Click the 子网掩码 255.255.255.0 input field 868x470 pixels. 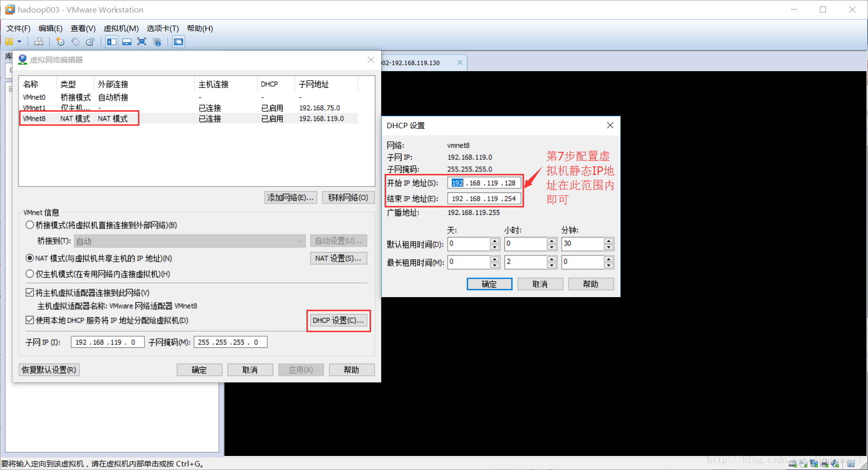coord(230,342)
